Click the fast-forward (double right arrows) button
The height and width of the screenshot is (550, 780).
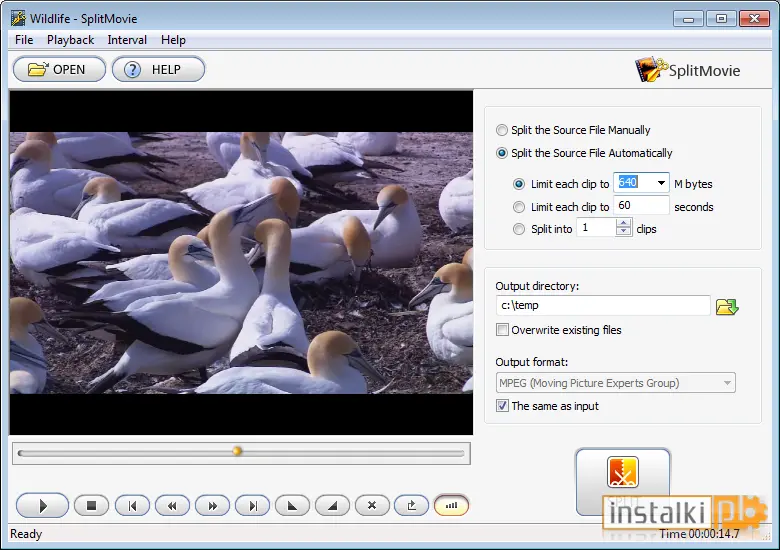coord(212,506)
